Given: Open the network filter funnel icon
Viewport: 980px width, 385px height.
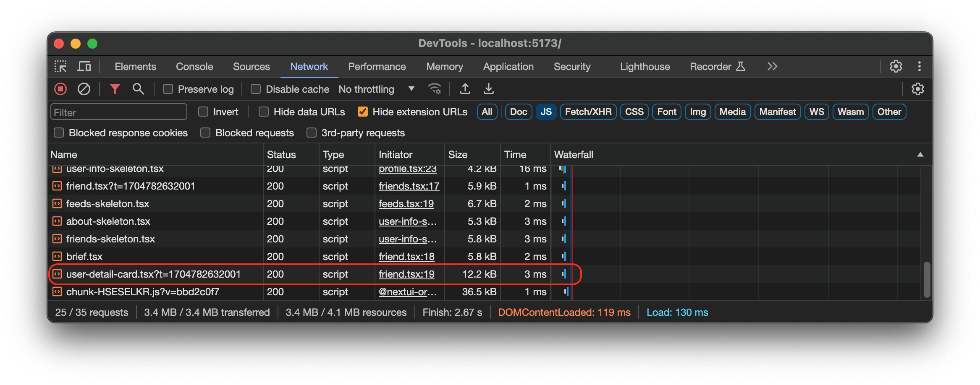Looking at the screenshot, I should click(x=115, y=89).
